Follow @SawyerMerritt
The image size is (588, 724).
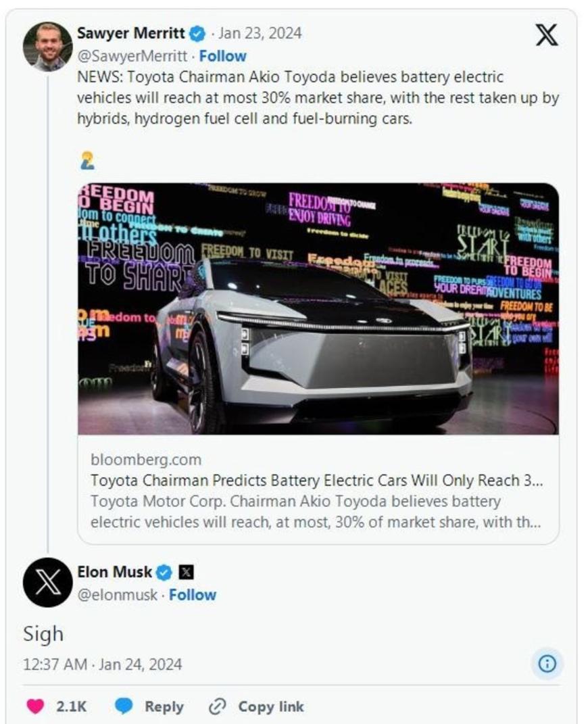(x=222, y=55)
